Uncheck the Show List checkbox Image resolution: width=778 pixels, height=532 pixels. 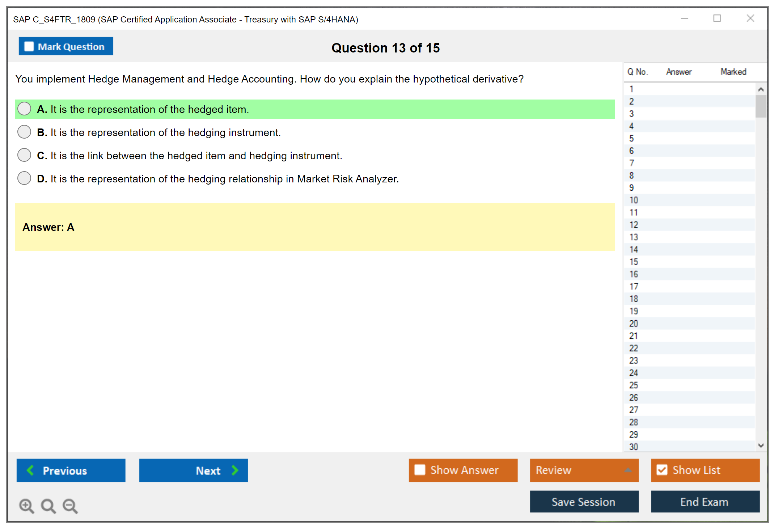pyautogui.click(x=662, y=470)
